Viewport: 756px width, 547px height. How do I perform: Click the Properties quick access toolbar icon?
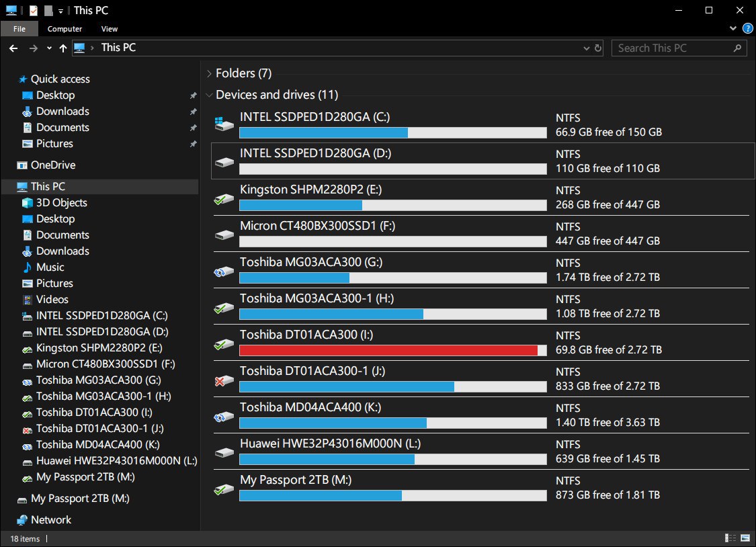[x=34, y=11]
